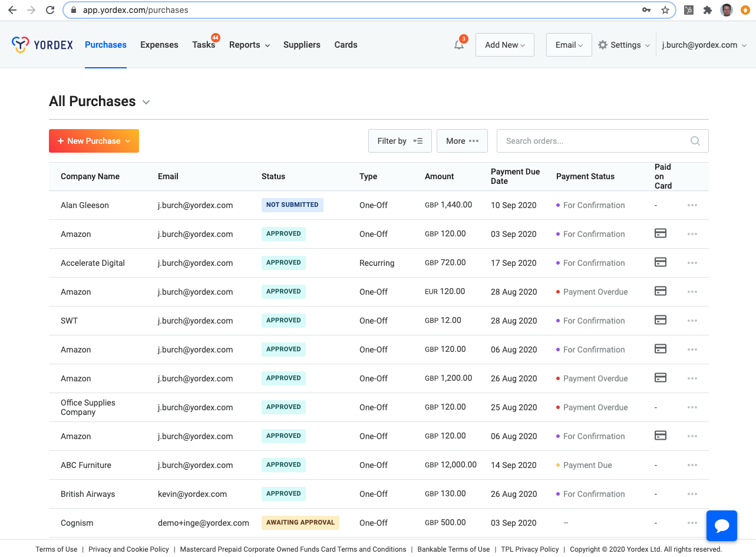Open row options for Cognism
The height and width of the screenshot is (557, 756).
692,523
